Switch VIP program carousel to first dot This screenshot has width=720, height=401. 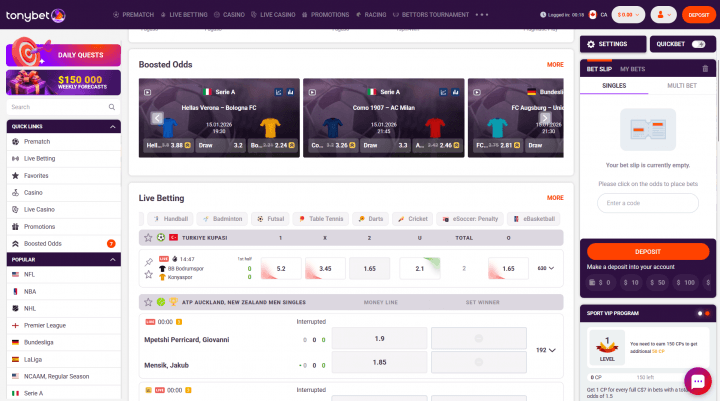click(700, 313)
